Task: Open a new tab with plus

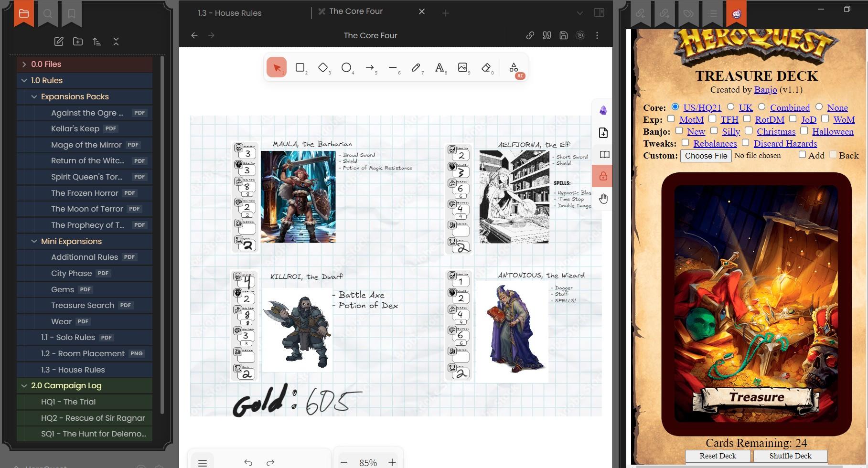Action: [x=446, y=13]
